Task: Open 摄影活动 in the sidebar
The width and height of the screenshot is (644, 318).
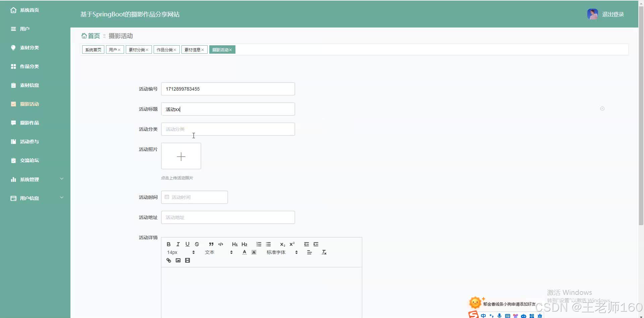Action: pyautogui.click(x=35, y=104)
